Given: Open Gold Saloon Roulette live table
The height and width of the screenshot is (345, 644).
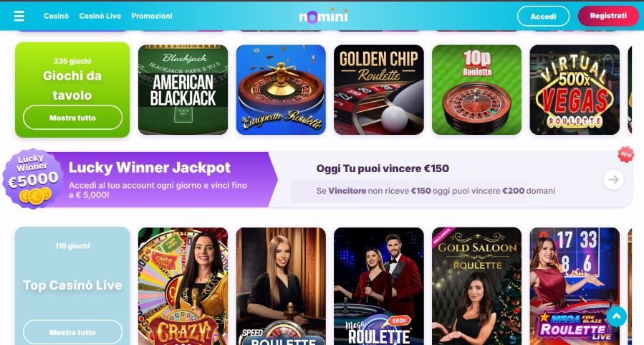Looking at the screenshot, I should 477,286.
